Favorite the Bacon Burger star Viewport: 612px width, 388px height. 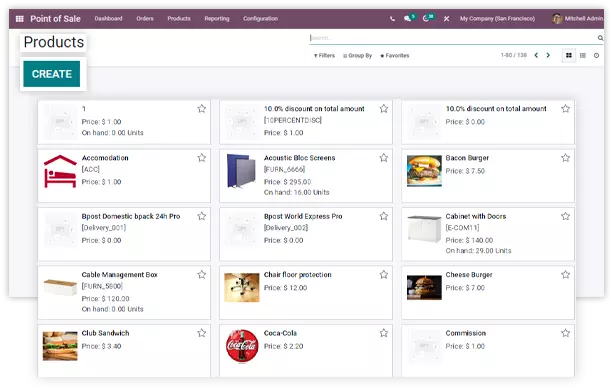(566, 158)
